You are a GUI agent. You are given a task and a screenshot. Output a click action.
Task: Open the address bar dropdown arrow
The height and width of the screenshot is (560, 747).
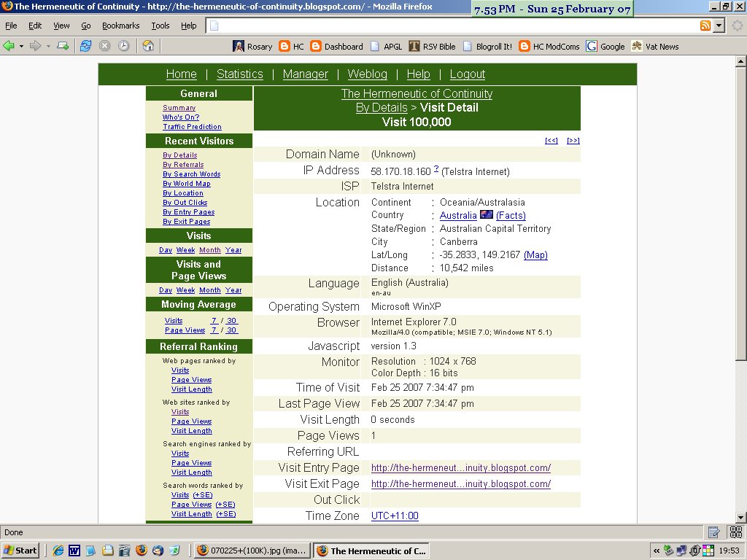pos(719,26)
